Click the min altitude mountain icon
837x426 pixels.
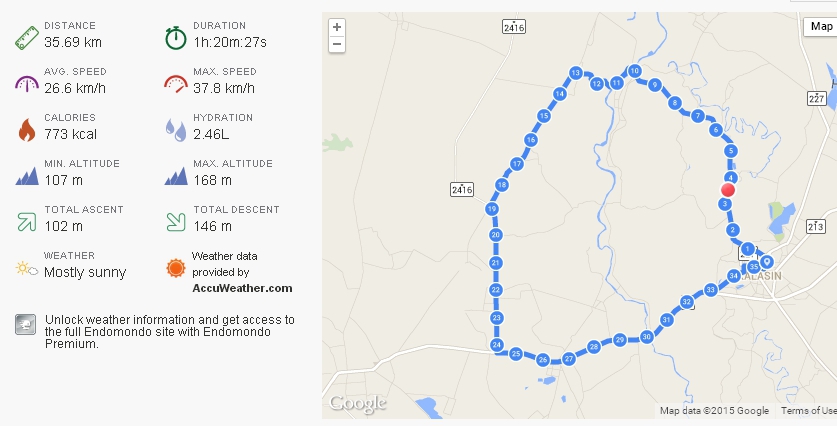[x=26, y=175]
